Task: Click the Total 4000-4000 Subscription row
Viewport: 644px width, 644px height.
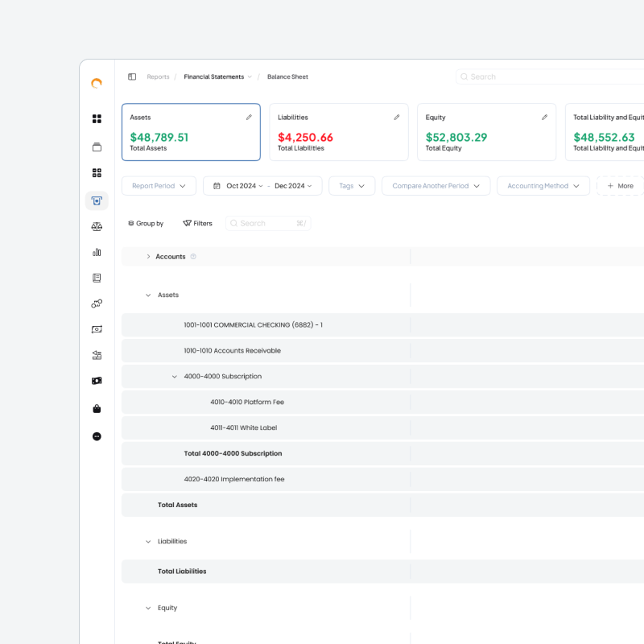Action: click(383, 453)
